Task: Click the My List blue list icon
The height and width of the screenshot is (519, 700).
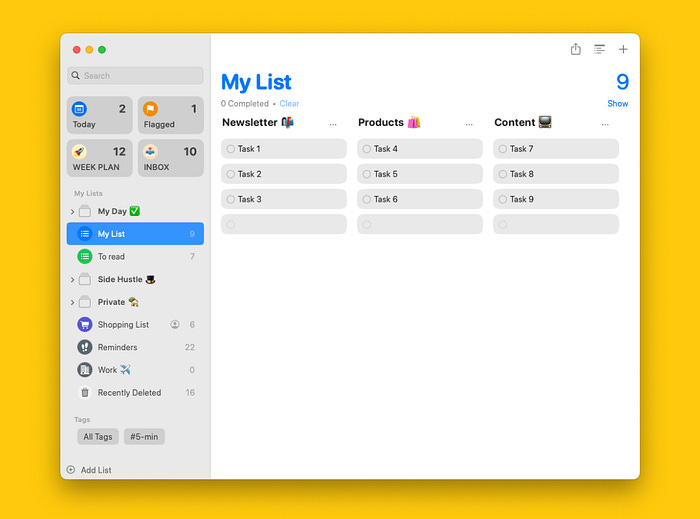Action: (x=84, y=234)
